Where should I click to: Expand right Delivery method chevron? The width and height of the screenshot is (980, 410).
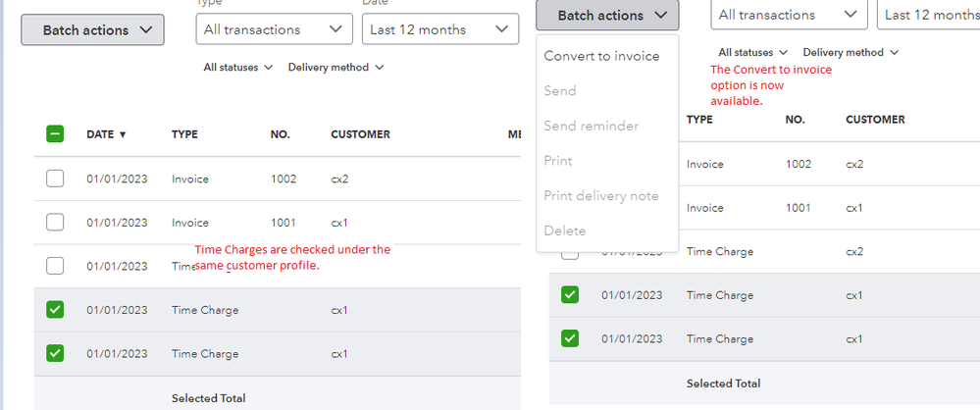895,53
